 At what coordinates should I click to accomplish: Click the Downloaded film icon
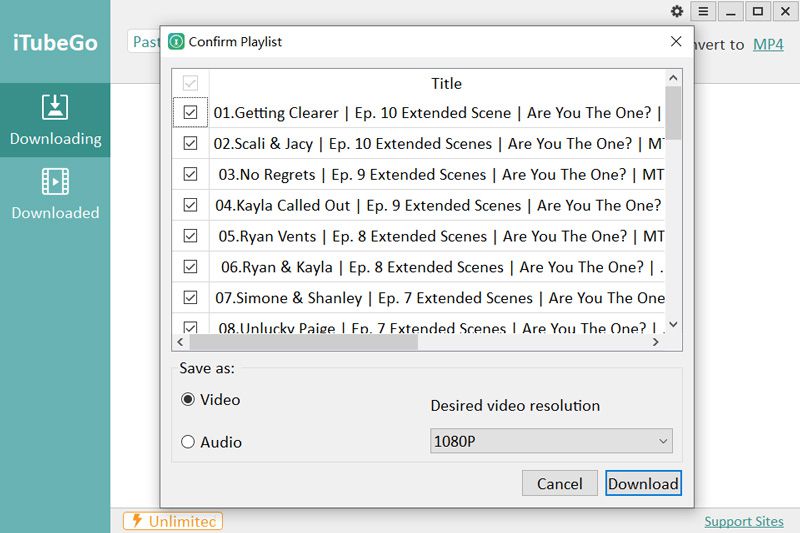(55, 181)
